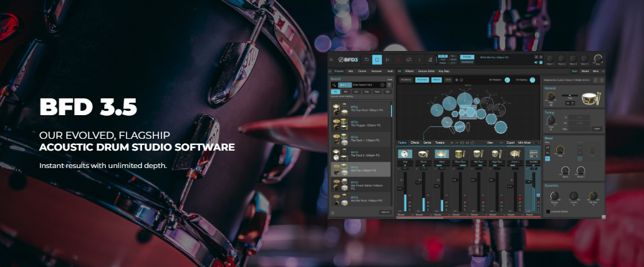Open Hihat channel Master output dropdown
Viewport: 644px width, 267px height.
pyautogui.click(x=442, y=215)
